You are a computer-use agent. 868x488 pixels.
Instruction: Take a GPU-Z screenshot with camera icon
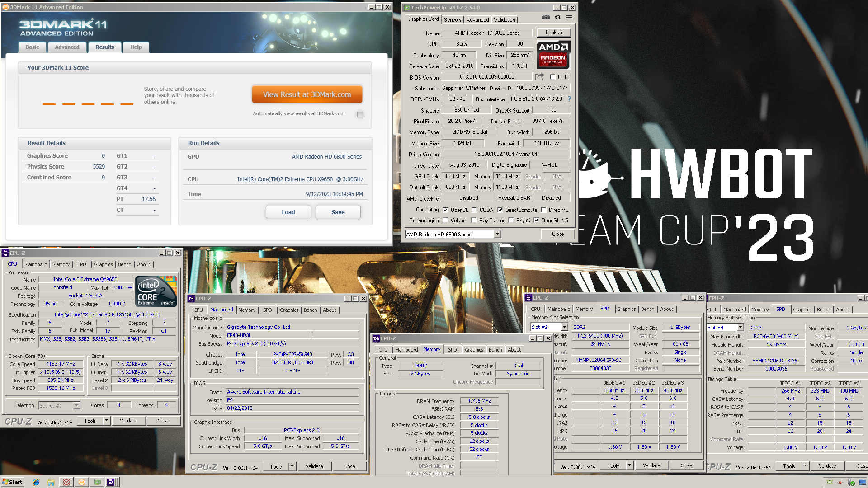point(546,17)
